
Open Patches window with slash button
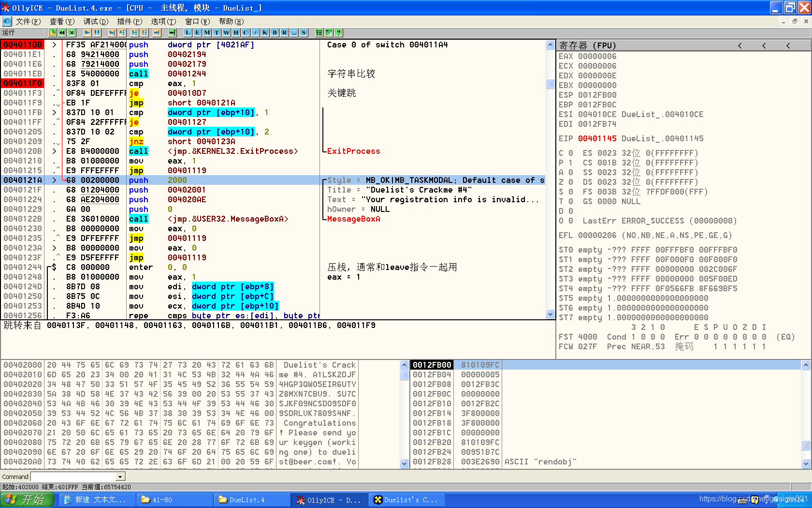click(255, 32)
